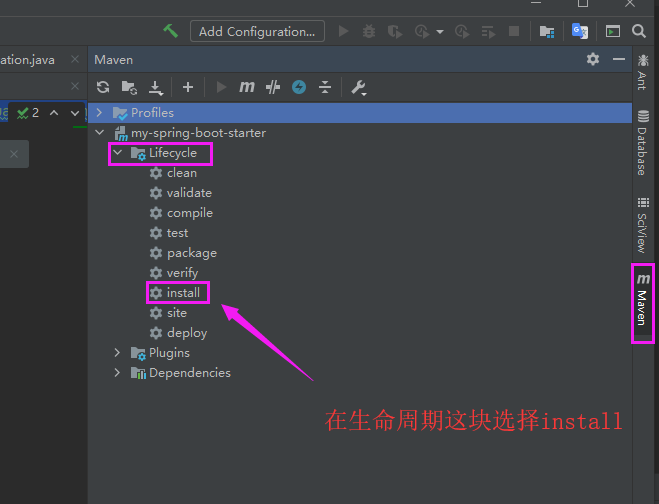Click the Search Everywhere magnifier
659x504 pixels.
coord(639,31)
